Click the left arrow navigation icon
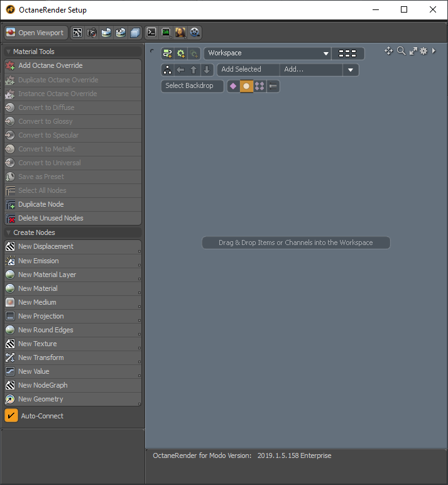448x485 pixels. [181, 70]
